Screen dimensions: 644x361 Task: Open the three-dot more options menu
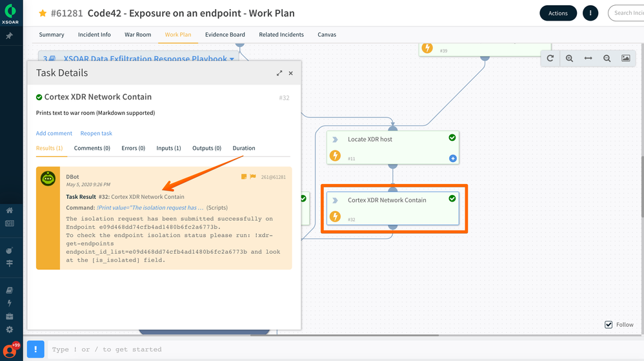590,13
